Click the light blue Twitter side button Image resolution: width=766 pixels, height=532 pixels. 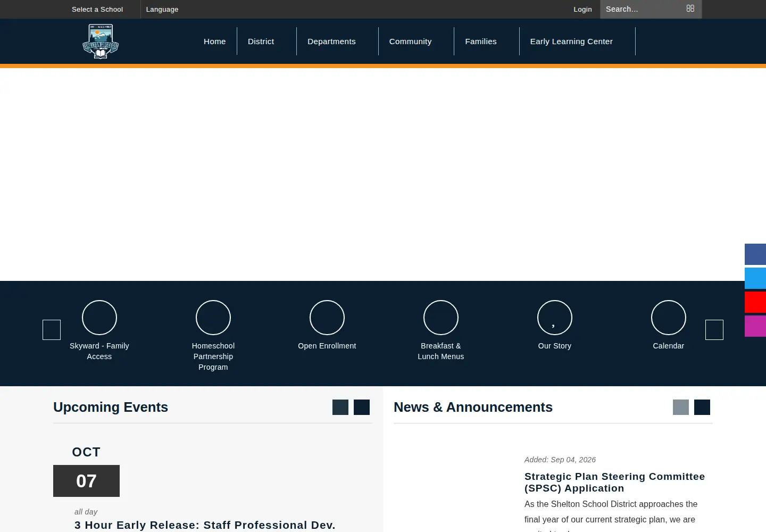(x=755, y=278)
